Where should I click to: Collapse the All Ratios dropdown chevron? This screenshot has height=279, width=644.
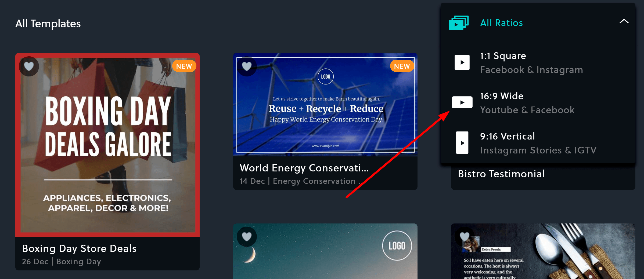(624, 21)
